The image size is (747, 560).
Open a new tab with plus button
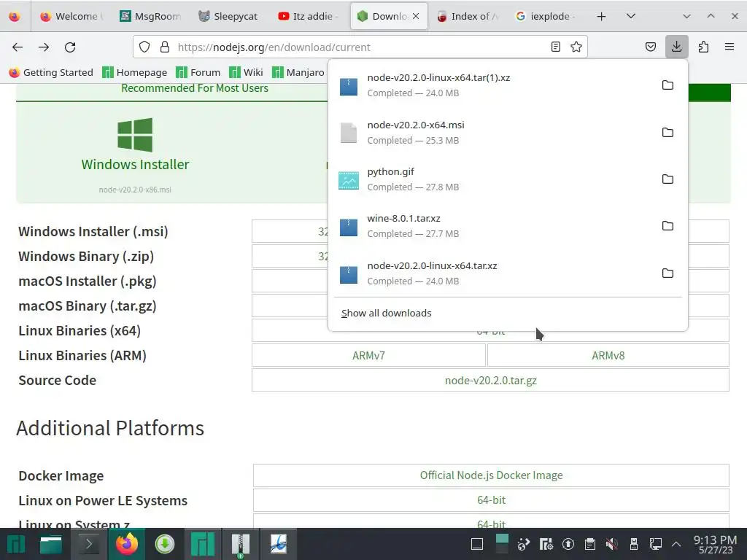click(601, 16)
